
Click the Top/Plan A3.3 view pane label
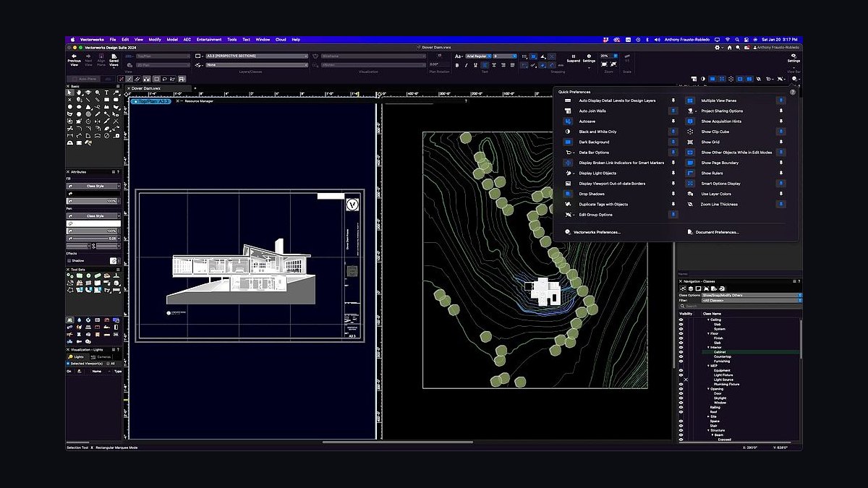pos(151,101)
